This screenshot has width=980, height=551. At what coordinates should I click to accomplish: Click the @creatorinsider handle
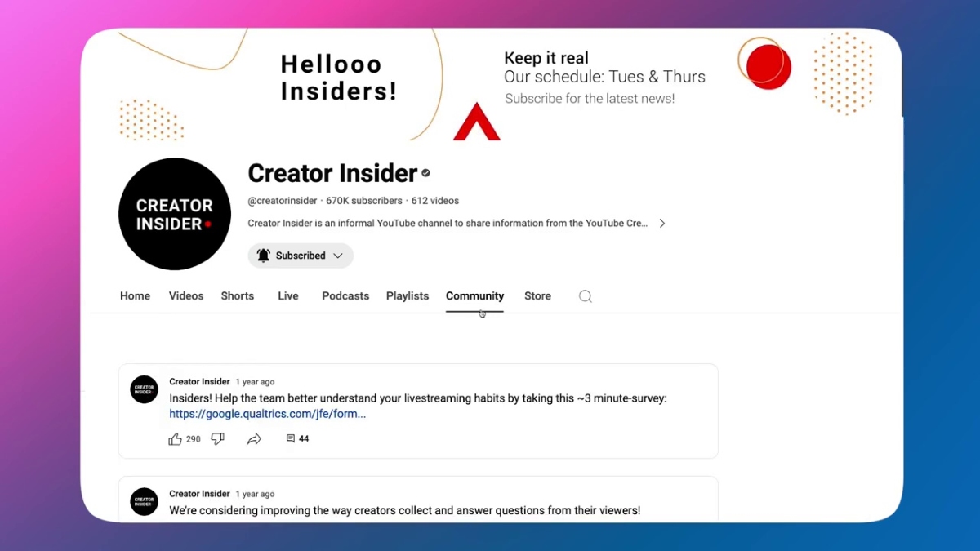282,201
